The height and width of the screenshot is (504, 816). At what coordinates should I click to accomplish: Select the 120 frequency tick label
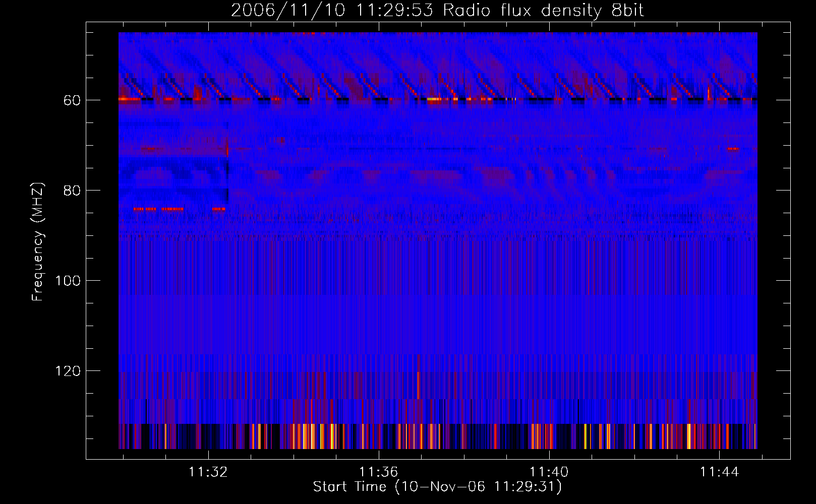click(x=68, y=371)
